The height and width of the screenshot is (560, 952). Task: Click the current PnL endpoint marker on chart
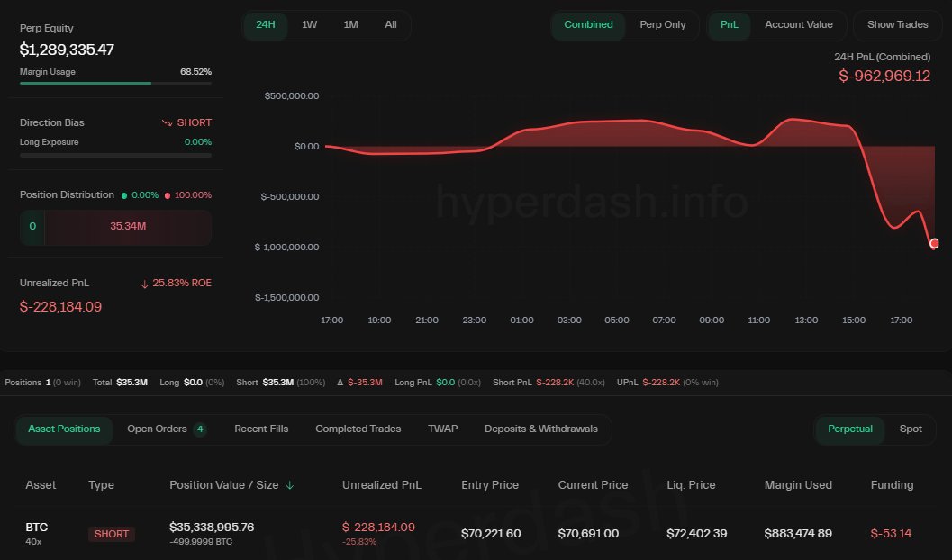coord(934,243)
